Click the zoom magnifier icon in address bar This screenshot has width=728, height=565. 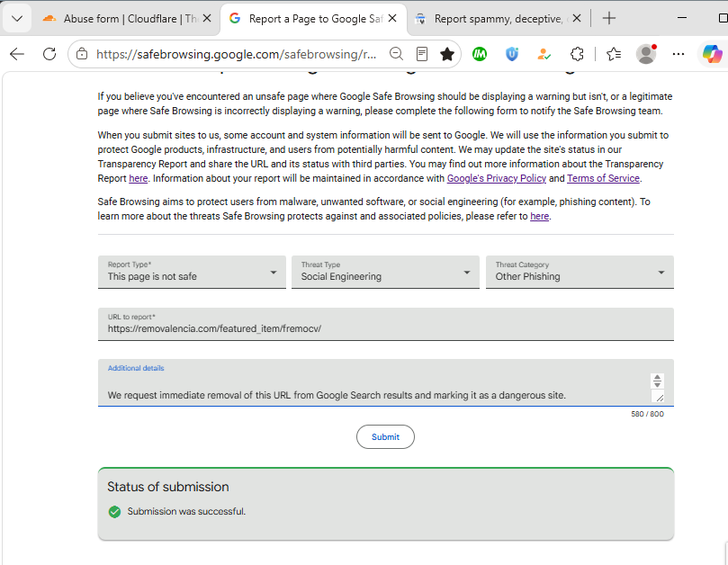click(x=396, y=54)
